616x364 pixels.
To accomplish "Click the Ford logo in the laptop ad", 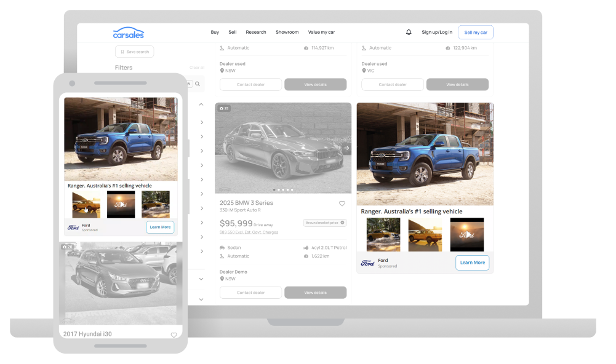I will click(x=368, y=263).
